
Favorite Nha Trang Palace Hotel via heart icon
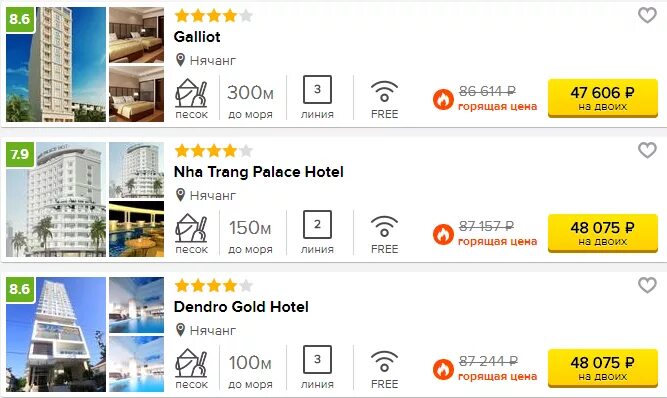pos(647,150)
